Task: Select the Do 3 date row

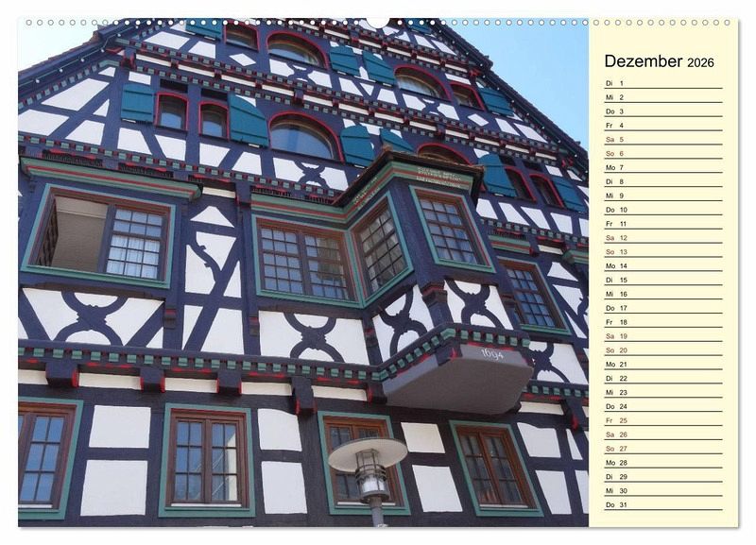Action: point(663,111)
